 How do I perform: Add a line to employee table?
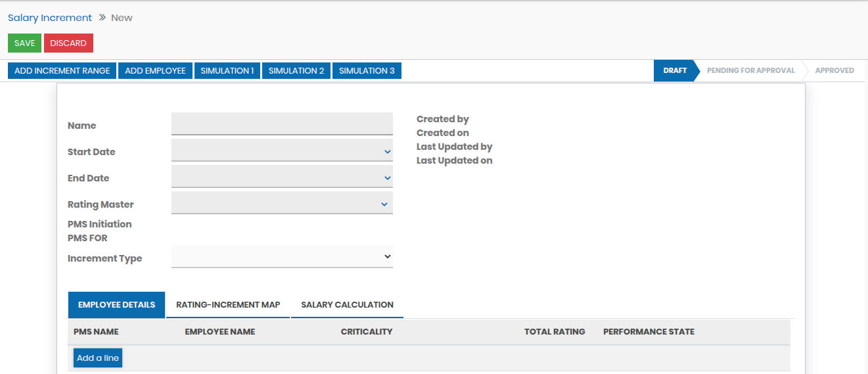[98, 358]
